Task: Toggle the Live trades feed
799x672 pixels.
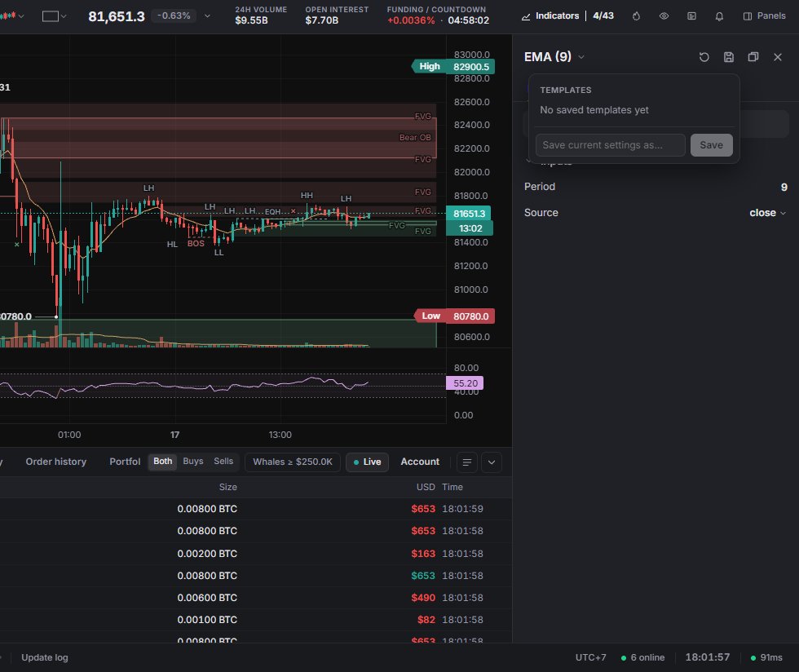Action: click(368, 462)
